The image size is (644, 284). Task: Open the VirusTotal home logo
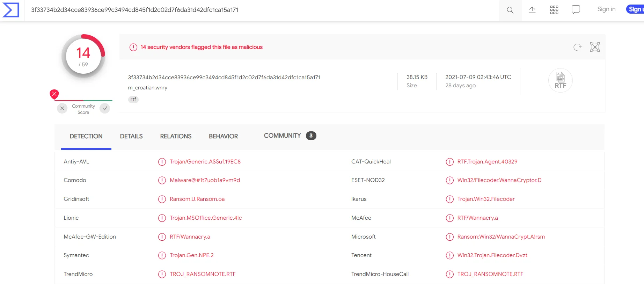pos(11,10)
